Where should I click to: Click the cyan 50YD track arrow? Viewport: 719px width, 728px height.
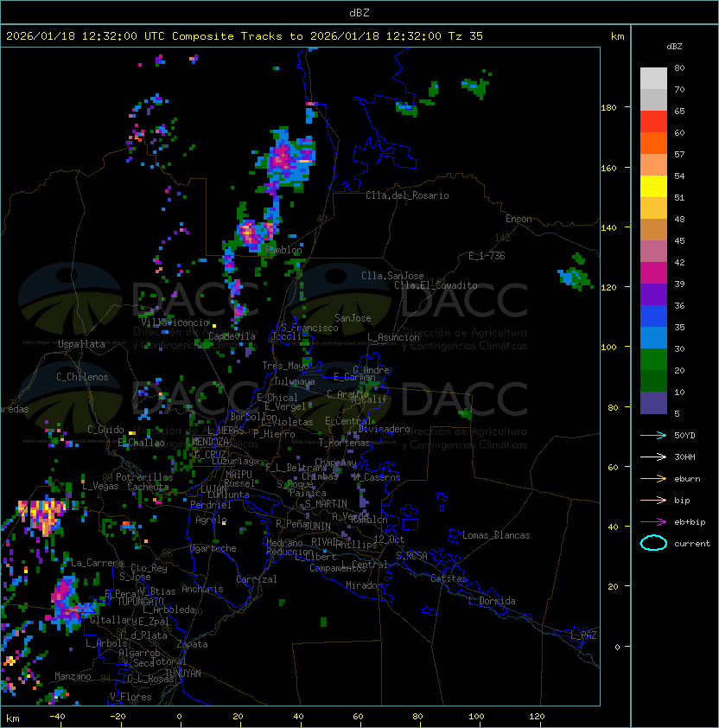(x=653, y=436)
